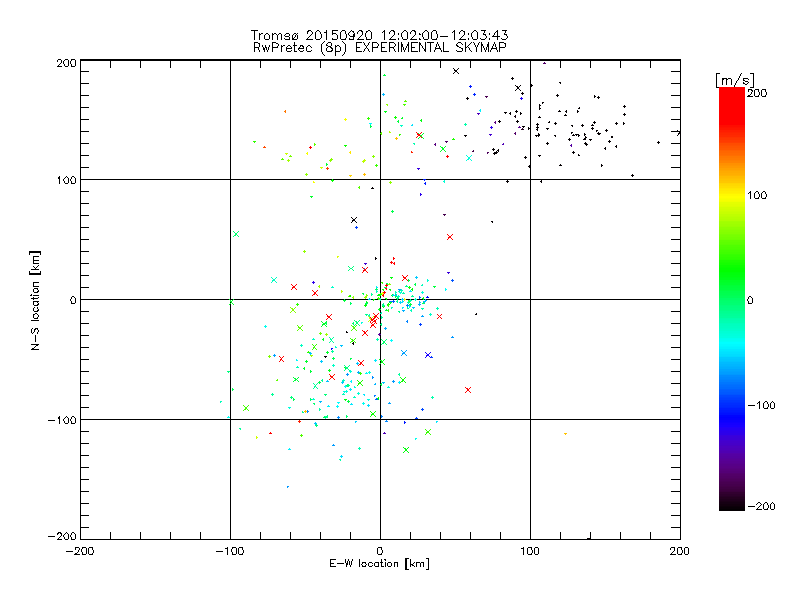The image size is (800, 600).
Task: Click the red X marker in the lower right near -75 km
Action: [468, 390]
